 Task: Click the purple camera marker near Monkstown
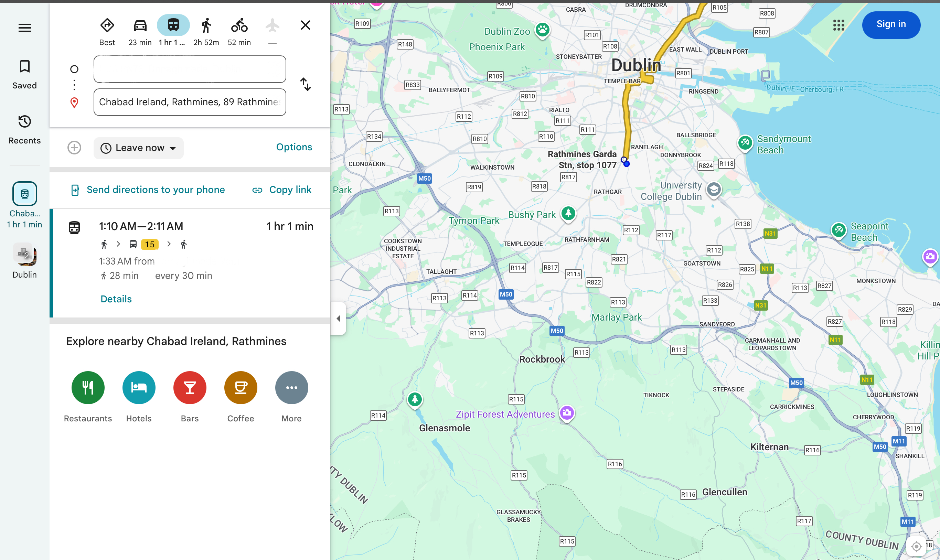point(930,257)
